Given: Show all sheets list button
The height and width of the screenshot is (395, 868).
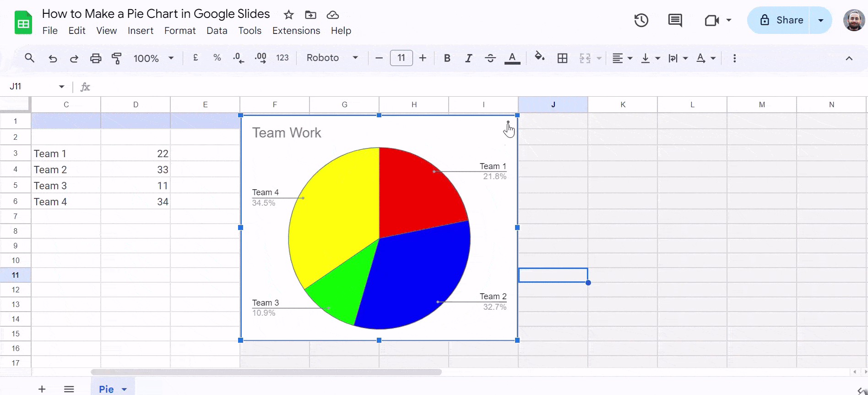Looking at the screenshot, I should tap(69, 389).
